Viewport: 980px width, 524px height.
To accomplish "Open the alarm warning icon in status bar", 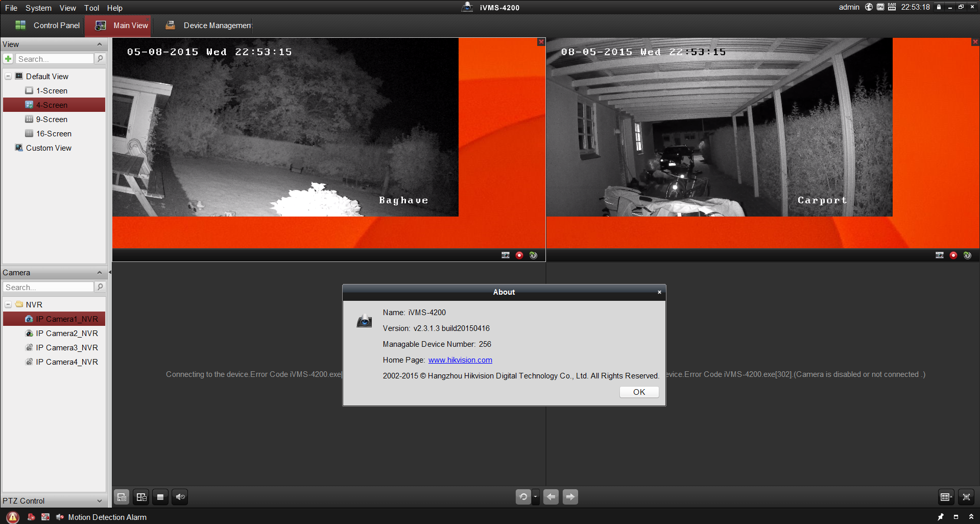I will (x=13, y=517).
